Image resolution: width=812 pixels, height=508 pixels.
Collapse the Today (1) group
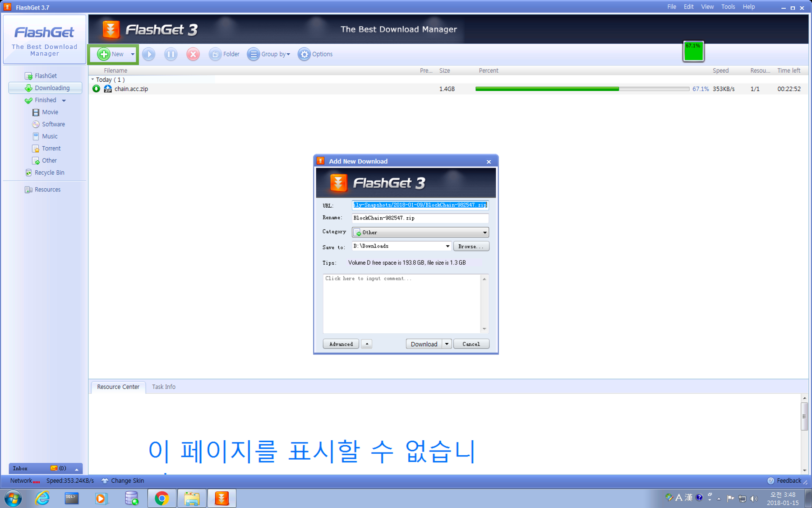point(92,79)
